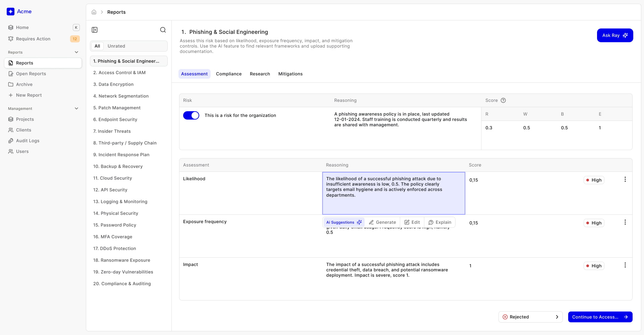This screenshot has width=644, height=335.
Task: Click the AI Suggestions button
Action: 344,222
